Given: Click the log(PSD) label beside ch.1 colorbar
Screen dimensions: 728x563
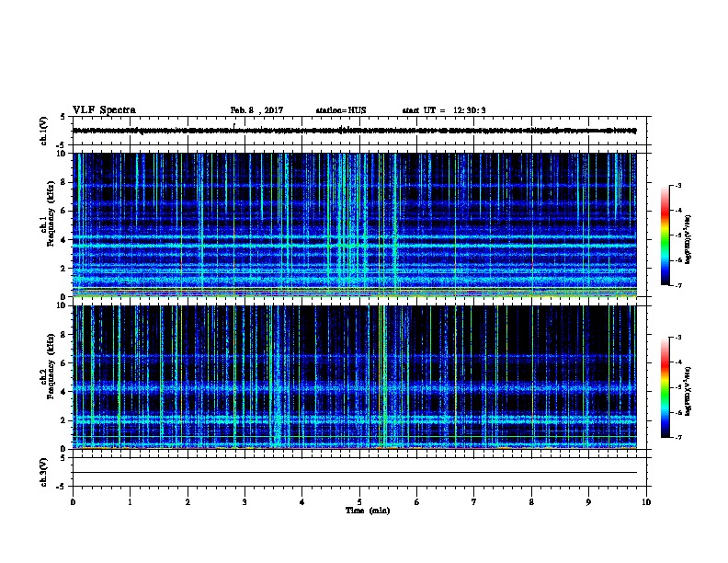Looking at the screenshot, I should [688, 239].
